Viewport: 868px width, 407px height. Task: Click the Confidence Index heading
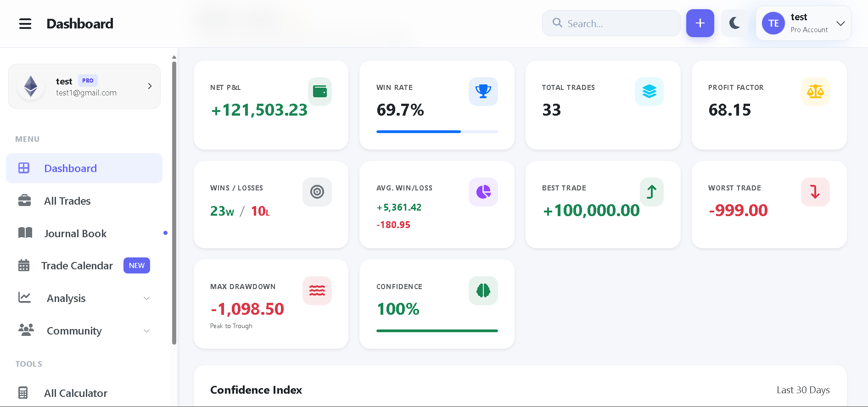256,390
